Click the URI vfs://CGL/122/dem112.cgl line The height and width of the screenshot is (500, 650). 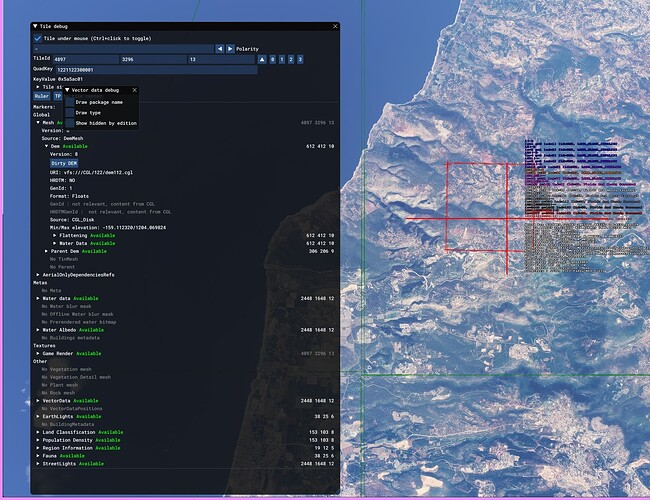click(92, 172)
